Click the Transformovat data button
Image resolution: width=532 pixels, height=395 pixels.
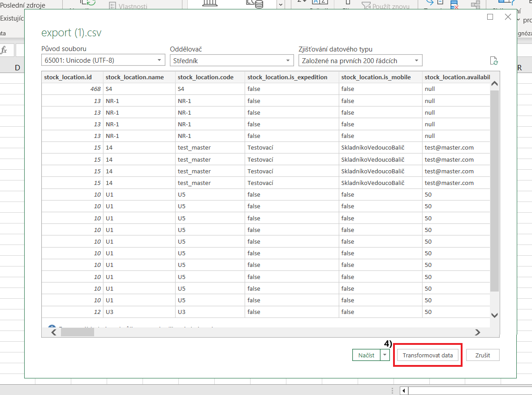pyautogui.click(x=428, y=355)
